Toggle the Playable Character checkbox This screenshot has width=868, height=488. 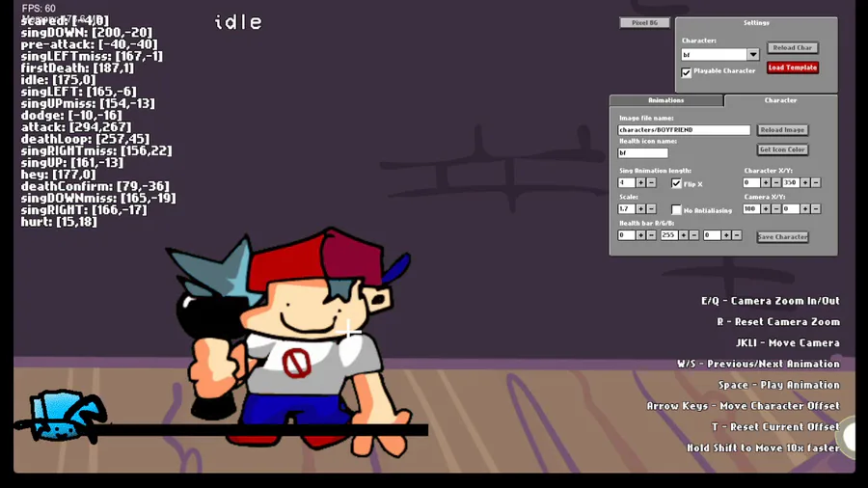click(687, 72)
